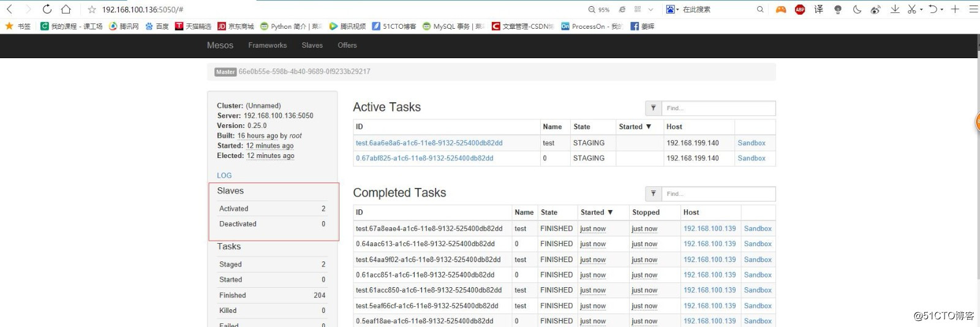
Task: Open the 腾讯视频 bookmark
Action: (347, 26)
